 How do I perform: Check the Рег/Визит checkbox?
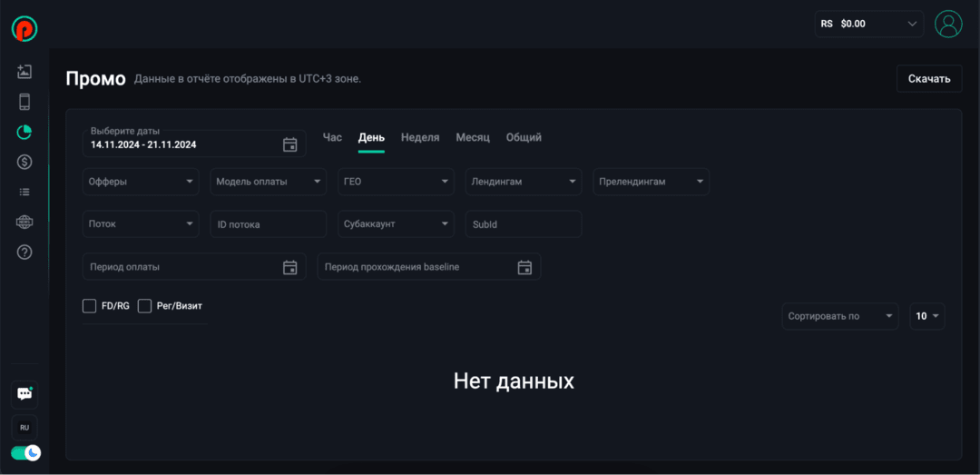(x=144, y=306)
